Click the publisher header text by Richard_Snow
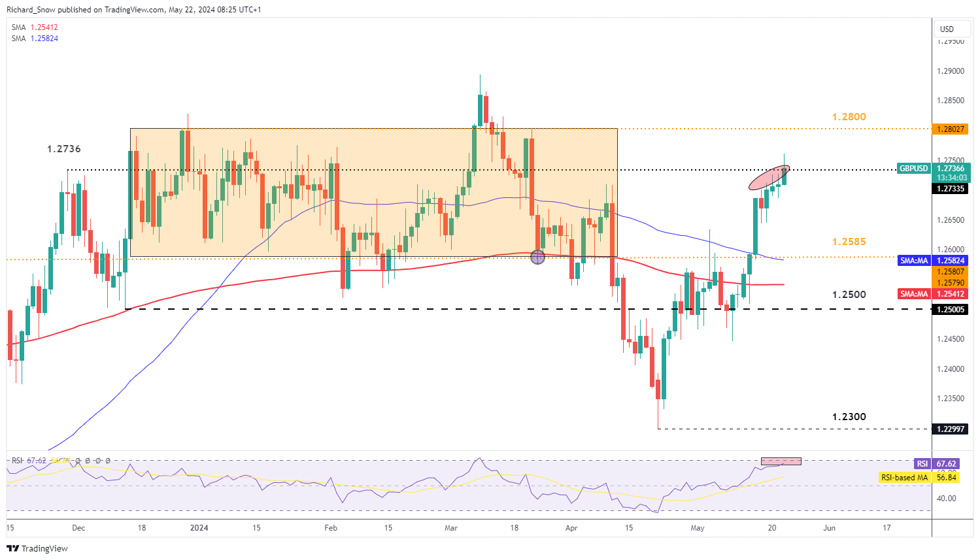The height and width of the screenshot is (560, 980). [x=133, y=10]
